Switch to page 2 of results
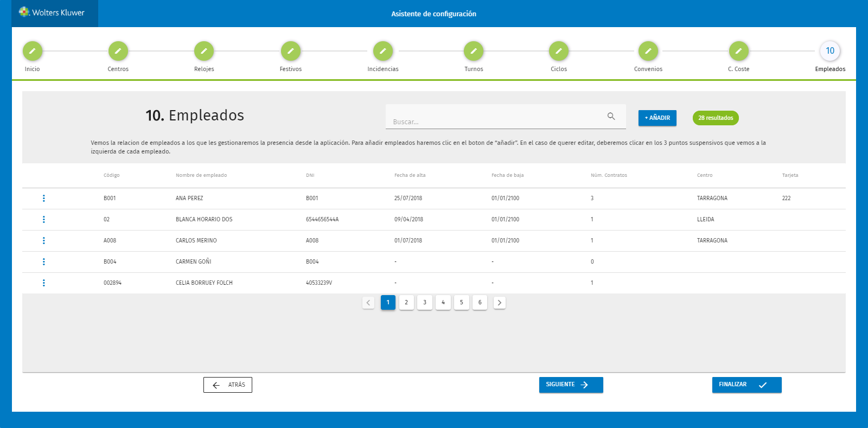 406,303
